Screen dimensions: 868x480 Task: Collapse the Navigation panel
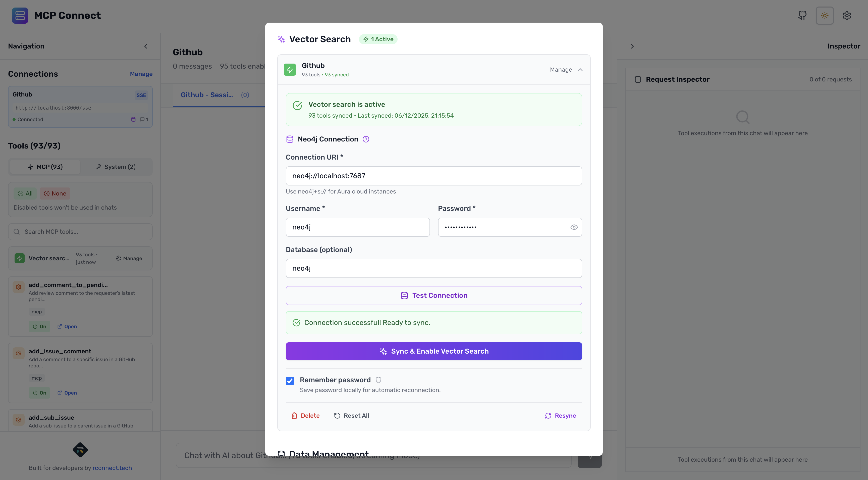(x=146, y=46)
